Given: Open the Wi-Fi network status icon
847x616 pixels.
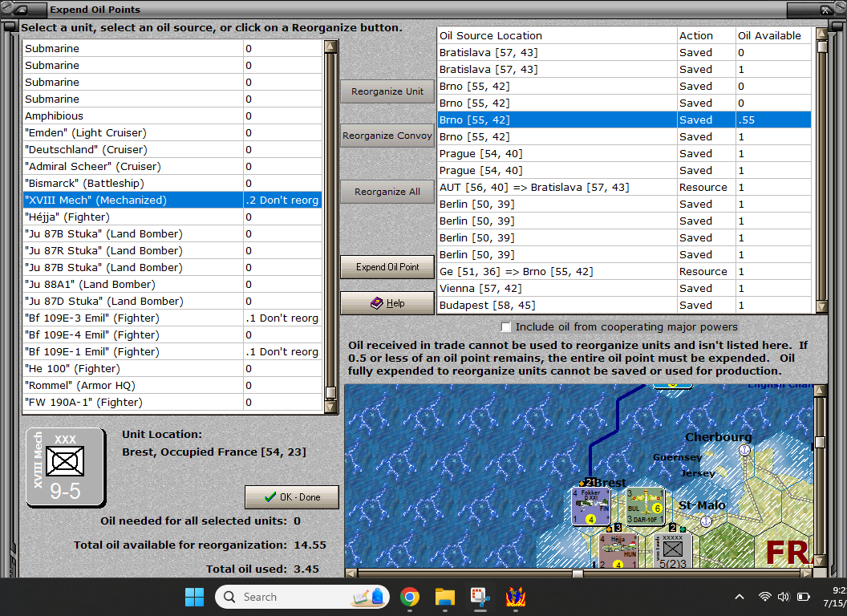Looking at the screenshot, I should 764,597.
